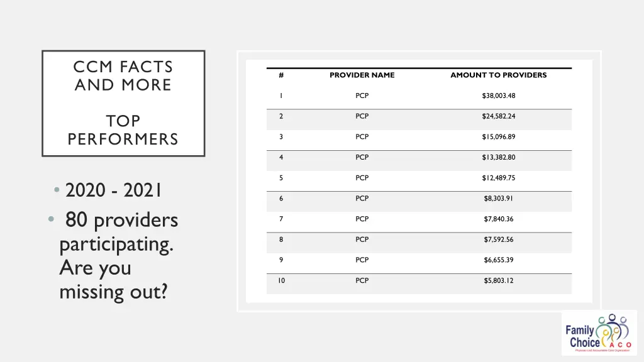Select the $24,582.24 amount cell
The height and width of the screenshot is (362, 644).
[499, 116]
